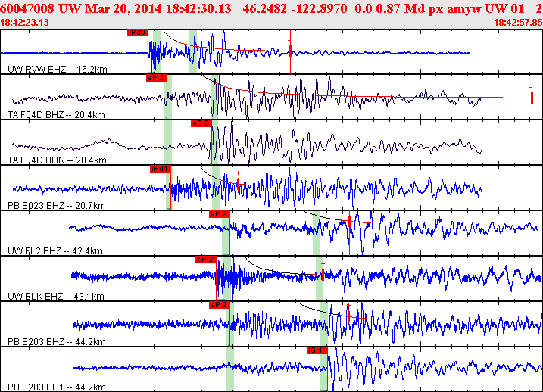Click the event ID 60047008 in header
Screen dimensions: 543x392
pyautogui.click(x=27, y=8)
